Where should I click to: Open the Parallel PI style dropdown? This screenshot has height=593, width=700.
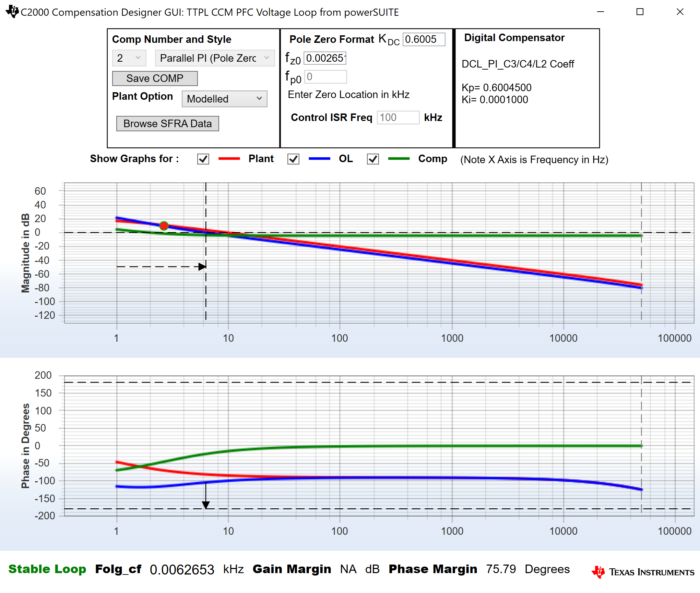215,58
